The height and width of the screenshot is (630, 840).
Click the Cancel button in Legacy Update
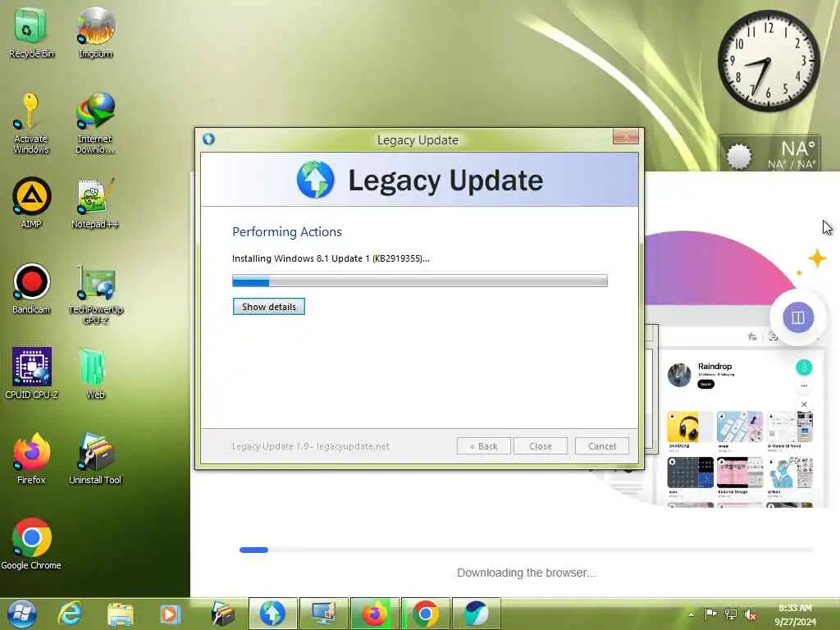pos(601,445)
